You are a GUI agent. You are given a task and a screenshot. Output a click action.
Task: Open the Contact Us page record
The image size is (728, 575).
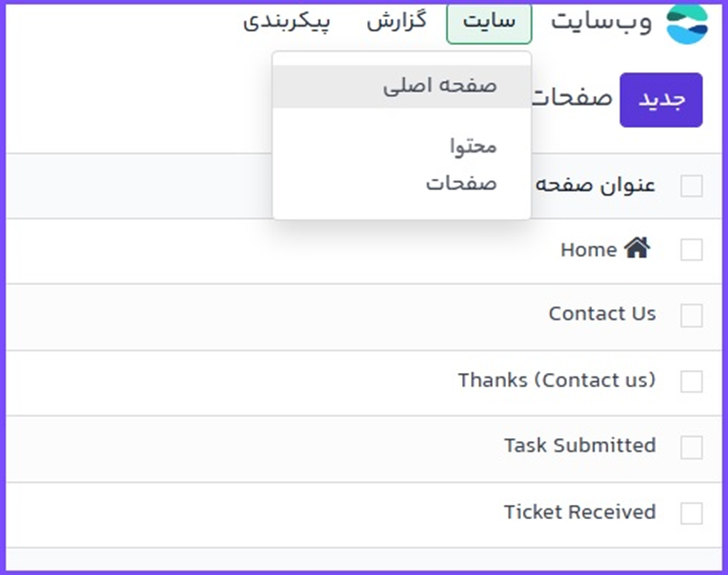click(x=602, y=314)
